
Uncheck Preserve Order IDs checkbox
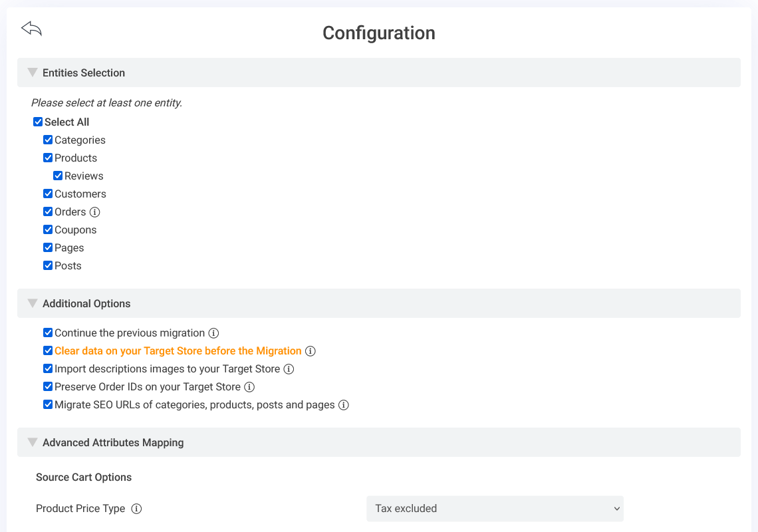click(48, 386)
